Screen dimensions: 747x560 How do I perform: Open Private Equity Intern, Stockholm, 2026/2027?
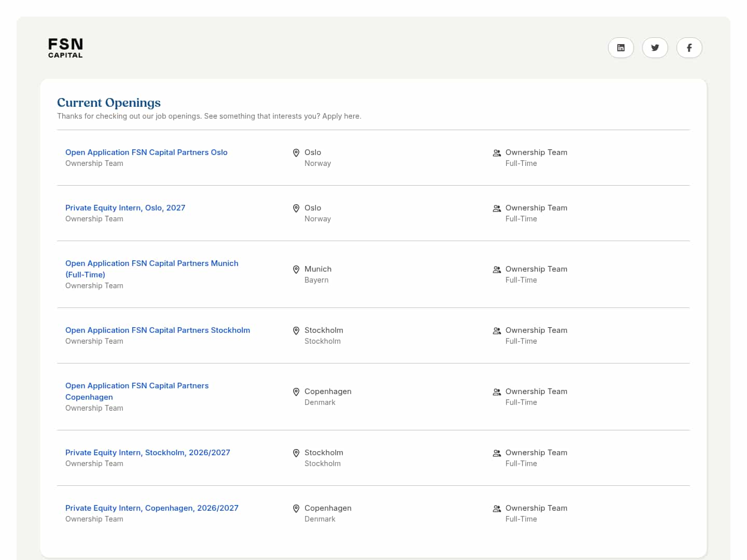pyautogui.click(x=147, y=453)
